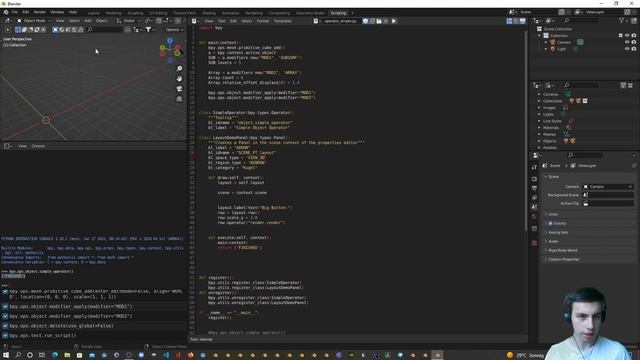Click the camera view icon in viewport
This screenshot has height=360, width=640.
pos(179,89)
